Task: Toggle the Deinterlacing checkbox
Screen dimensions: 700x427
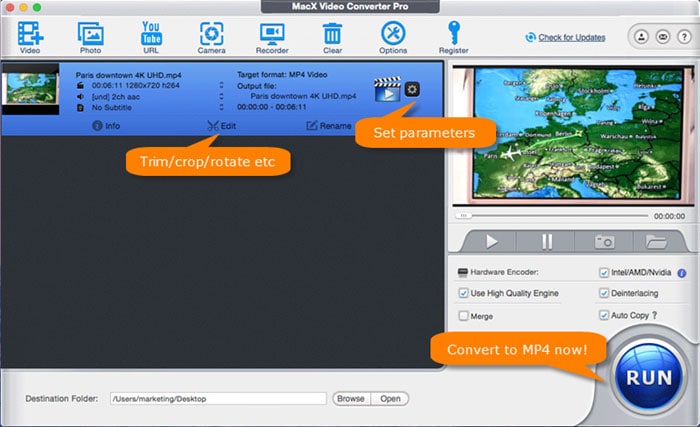Action: pos(604,293)
